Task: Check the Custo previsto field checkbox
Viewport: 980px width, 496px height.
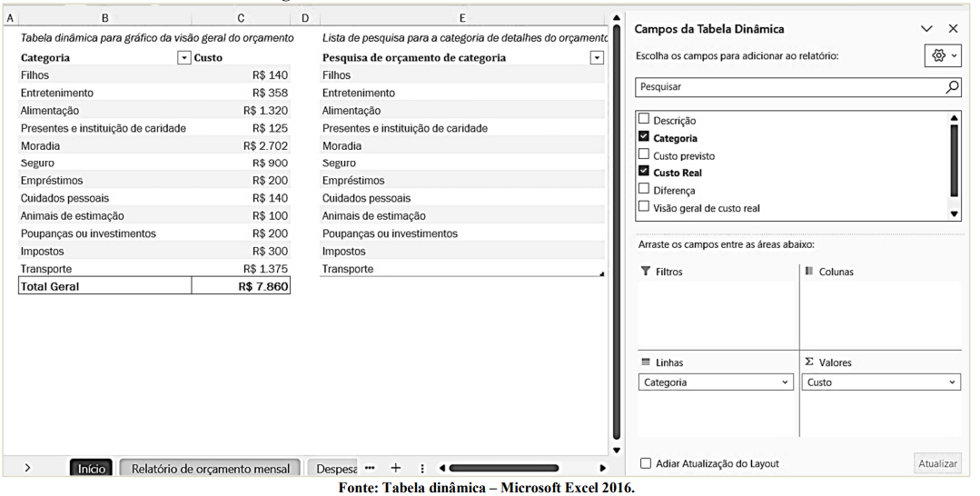Action: tap(644, 154)
